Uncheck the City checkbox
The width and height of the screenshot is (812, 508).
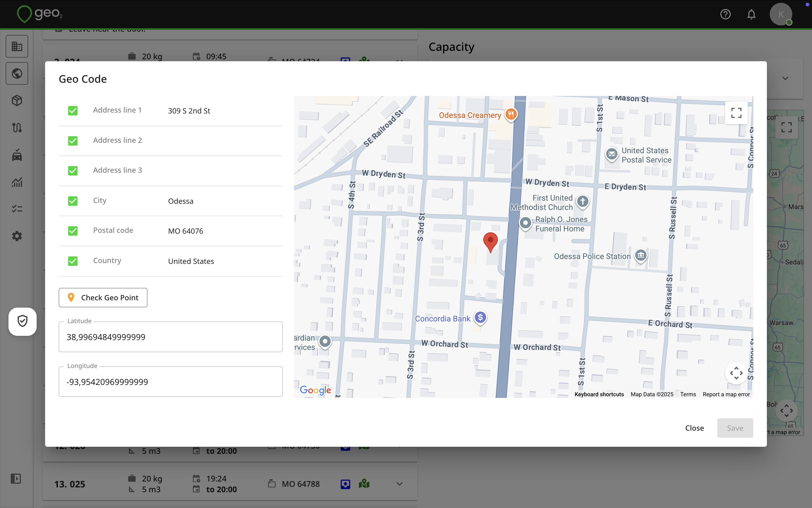(73, 201)
